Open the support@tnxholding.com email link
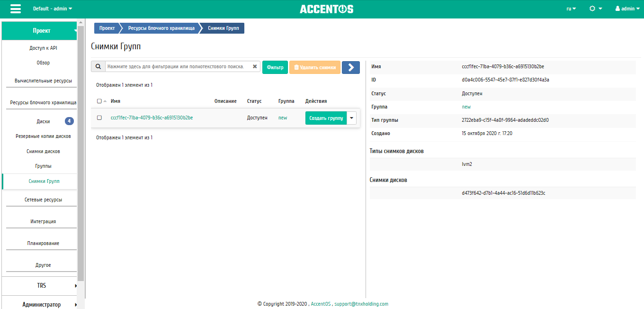The height and width of the screenshot is (309, 644). pyautogui.click(x=361, y=304)
